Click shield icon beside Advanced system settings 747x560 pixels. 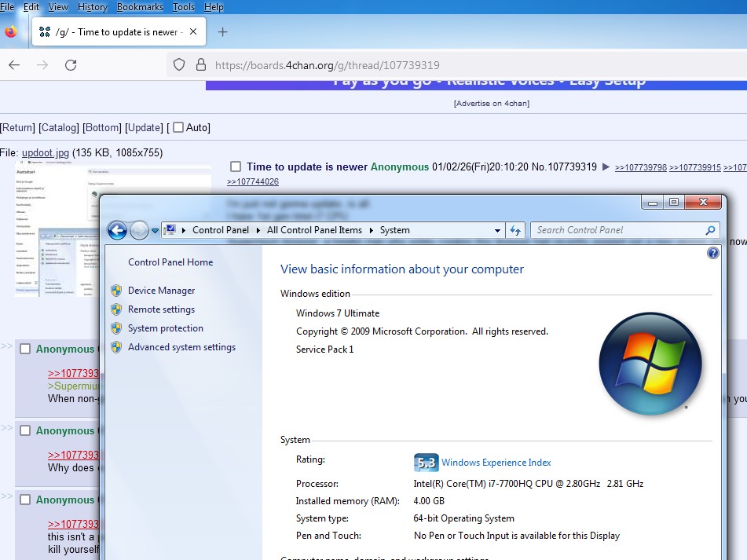pyautogui.click(x=116, y=347)
